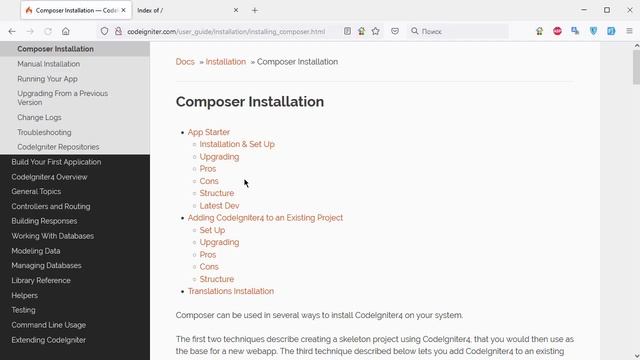Expand Controllers and Routing section
Screen dimensions: 640x360
(x=51, y=207)
